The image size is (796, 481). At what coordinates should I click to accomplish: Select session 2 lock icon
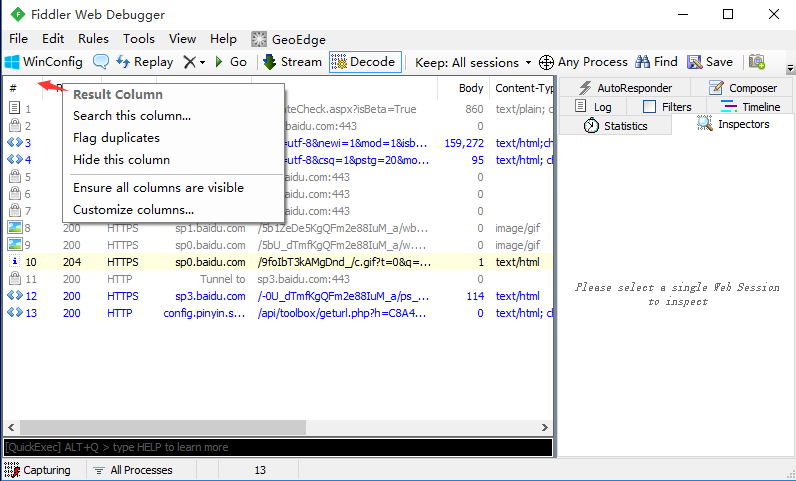[x=14, y=125]
